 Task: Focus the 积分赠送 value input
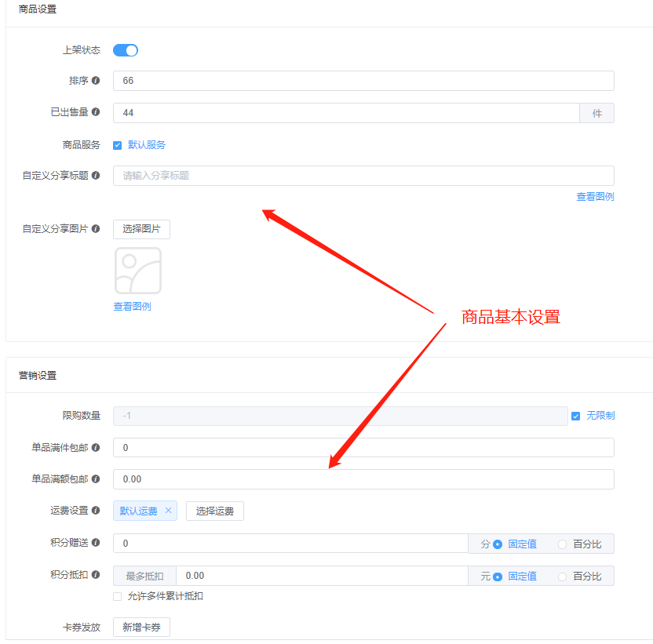coord(290,544)
